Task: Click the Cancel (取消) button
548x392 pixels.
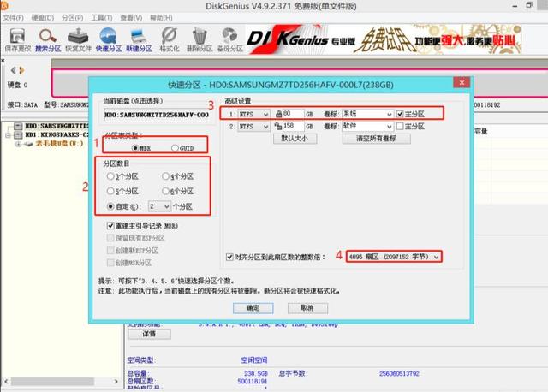Action: pos(307,308)
